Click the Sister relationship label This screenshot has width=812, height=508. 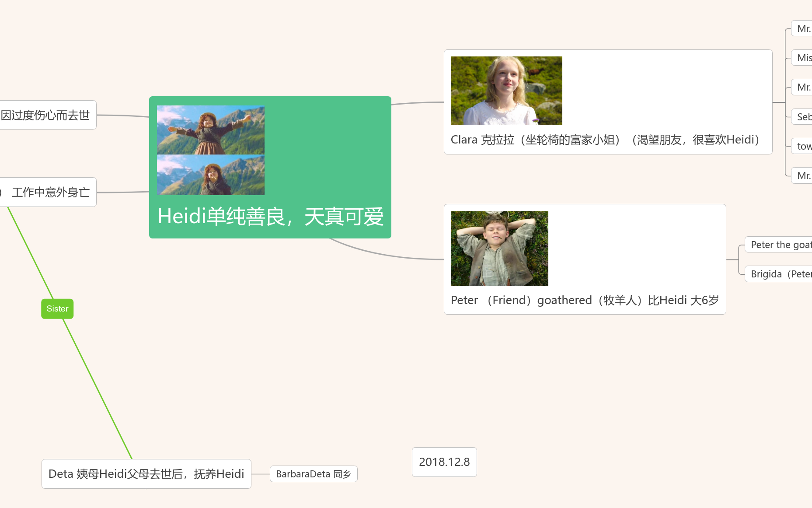coord(57,308)
